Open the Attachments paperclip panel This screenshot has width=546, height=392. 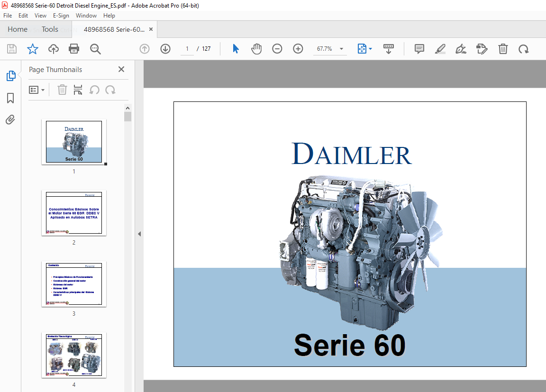10,120
